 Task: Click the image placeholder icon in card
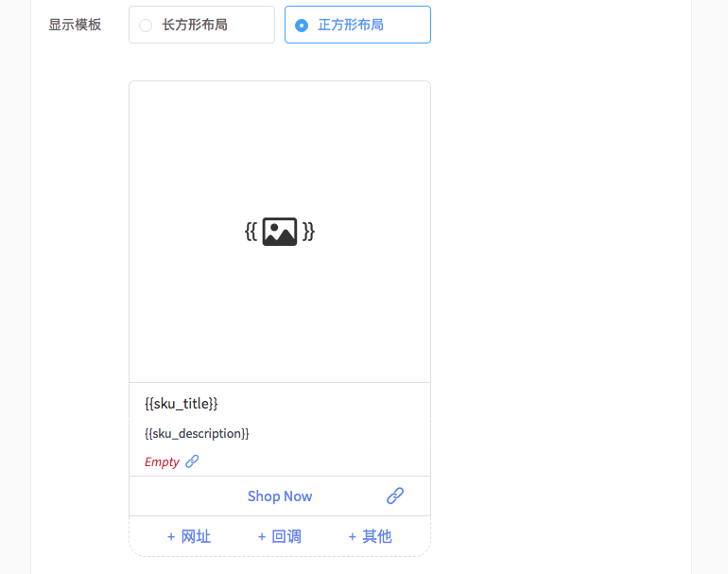pos(280,232)
